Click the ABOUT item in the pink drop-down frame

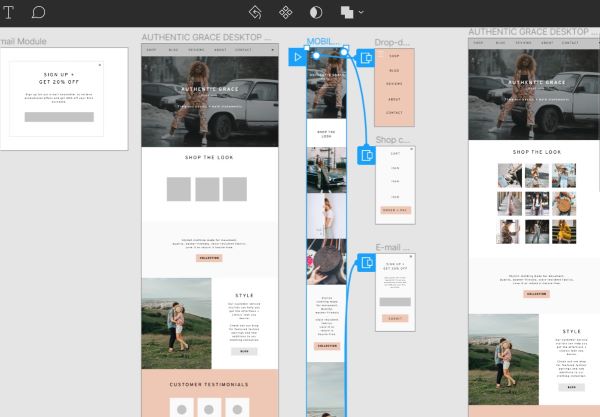[x=394, y=99]
